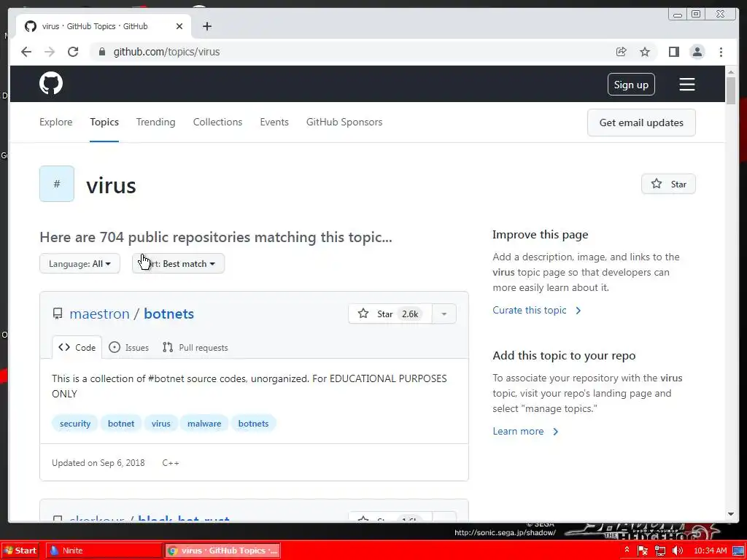The height and width of the screenshot is (560, 747).
Task: Open a new tab with the plus icon
Action: click(206, 26)
